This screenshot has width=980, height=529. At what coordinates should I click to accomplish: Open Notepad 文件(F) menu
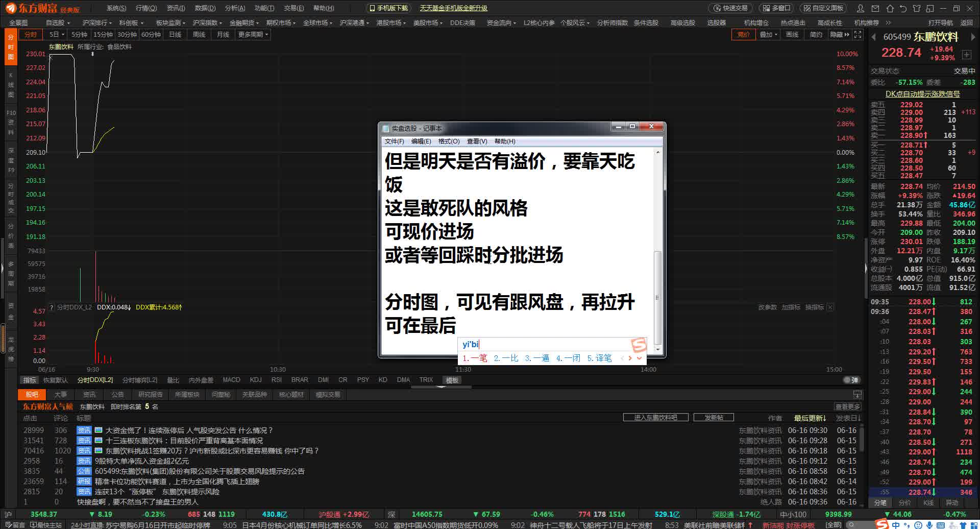394,141
